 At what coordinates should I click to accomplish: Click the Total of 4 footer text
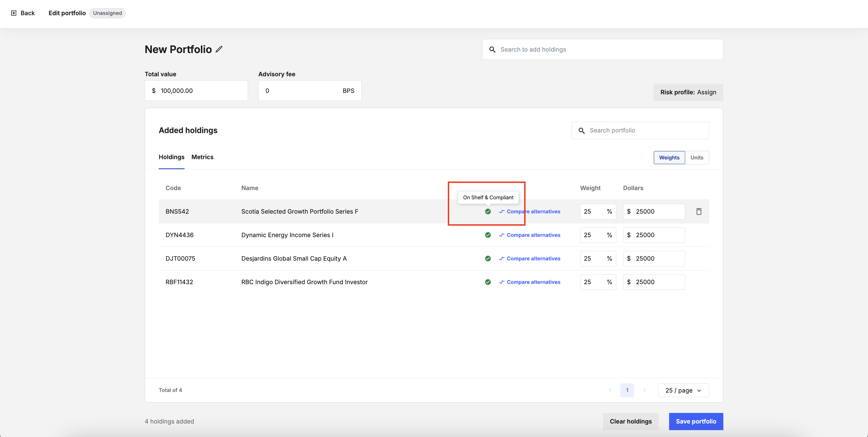tap(170, 390)
